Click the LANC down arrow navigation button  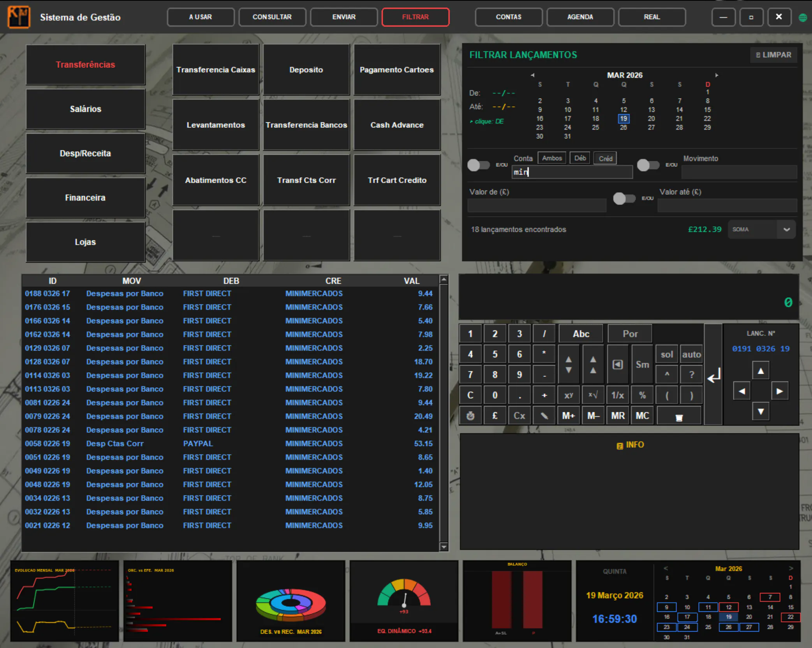[x=761, y=411]
